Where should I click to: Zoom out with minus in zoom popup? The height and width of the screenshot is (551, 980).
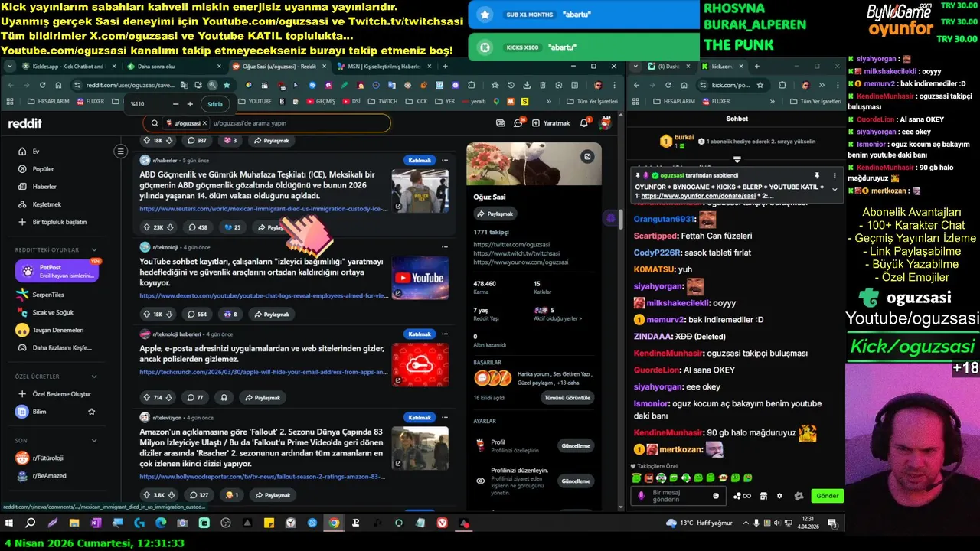click(x=176, y=103)
